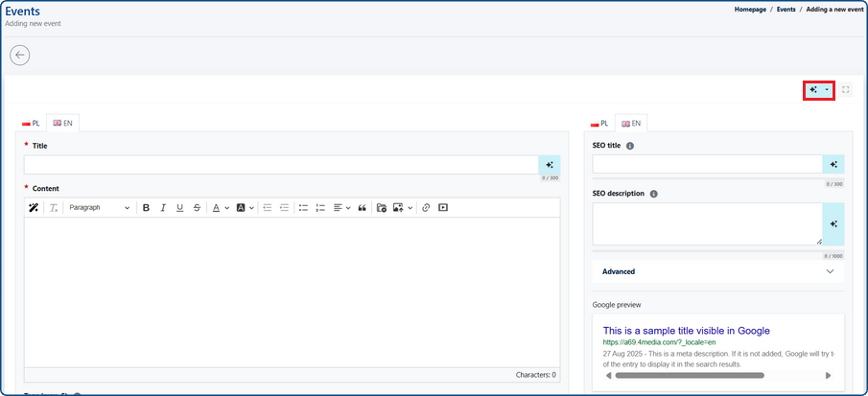Go to Events in the breadcrumb
The height and width of the screenshot is (396, 868).
pos(786,9)
